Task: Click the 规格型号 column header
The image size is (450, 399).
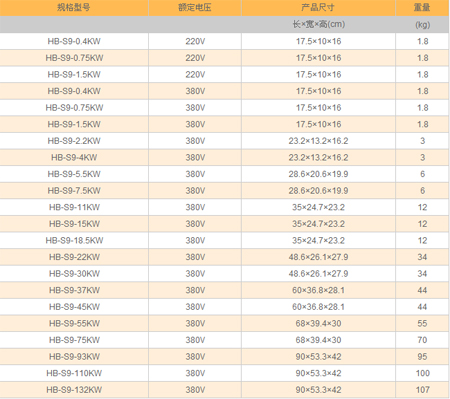Action: (x=74, y=8)
